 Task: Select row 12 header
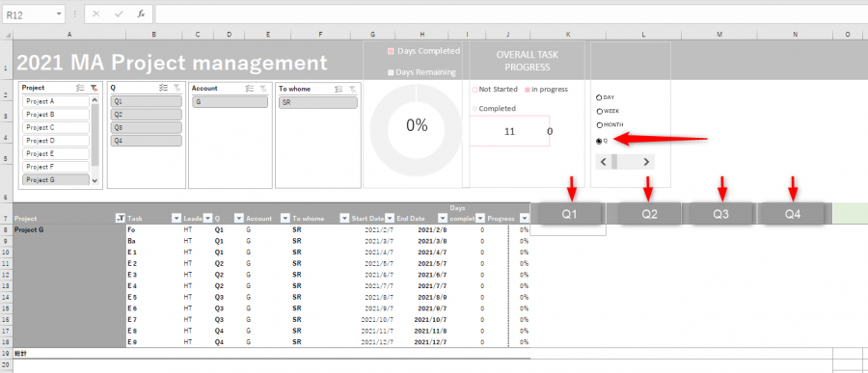pyautogui.click(x=6, y=275)
